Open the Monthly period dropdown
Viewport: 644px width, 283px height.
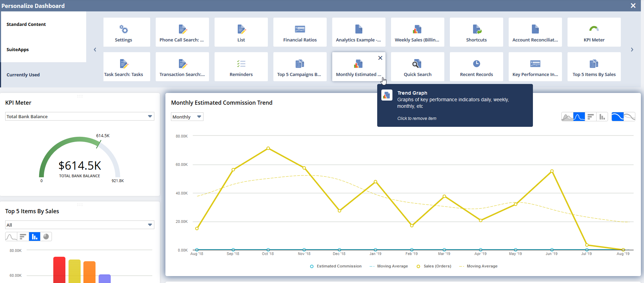187,117
